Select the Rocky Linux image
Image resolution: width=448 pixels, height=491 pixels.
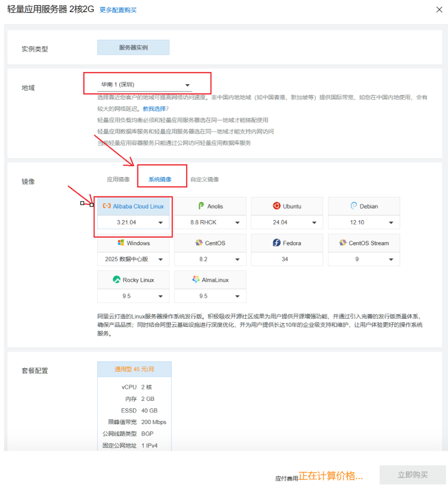coord(133,280)
